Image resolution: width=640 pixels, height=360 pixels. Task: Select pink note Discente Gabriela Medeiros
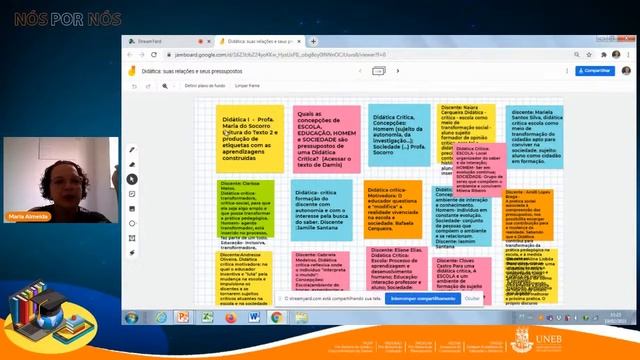(320, 271)
